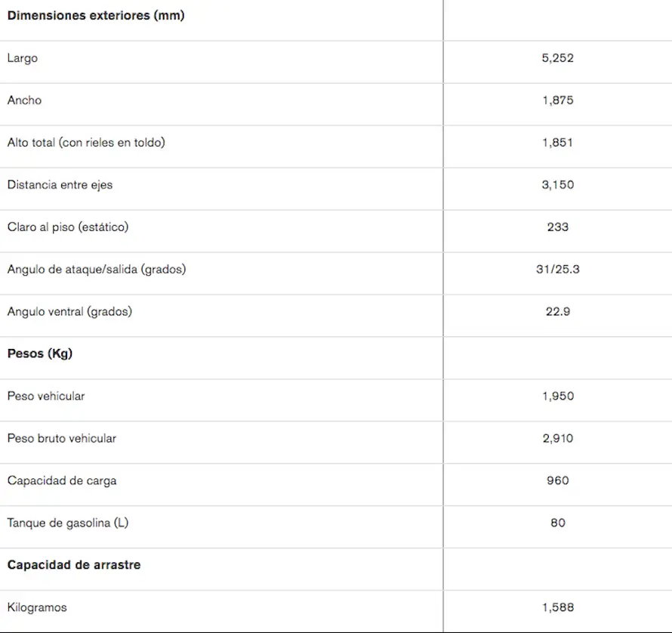Click the 1,588 towing capacity value
The width and height of the screenshot is (672, 633).
coord(557,607)
